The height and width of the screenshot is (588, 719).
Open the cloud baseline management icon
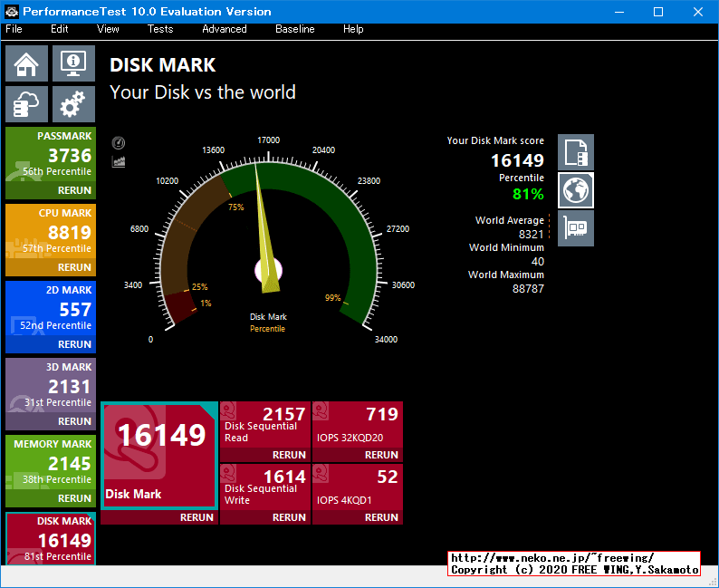coord(27,105)
